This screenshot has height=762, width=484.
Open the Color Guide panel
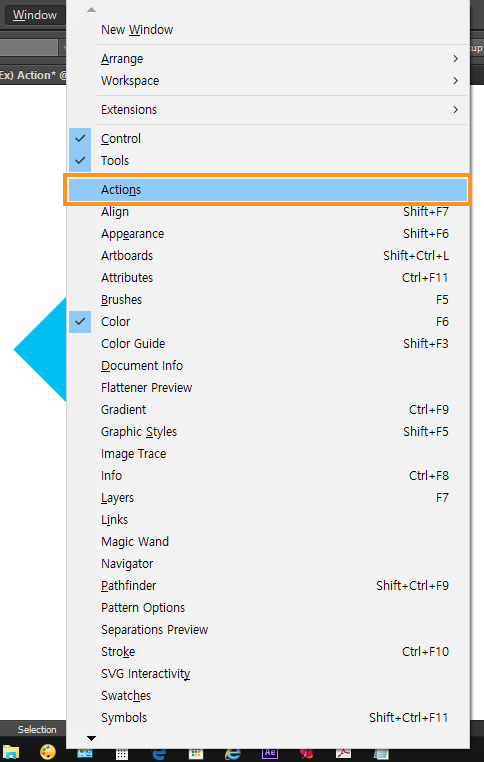click(268, 344)
